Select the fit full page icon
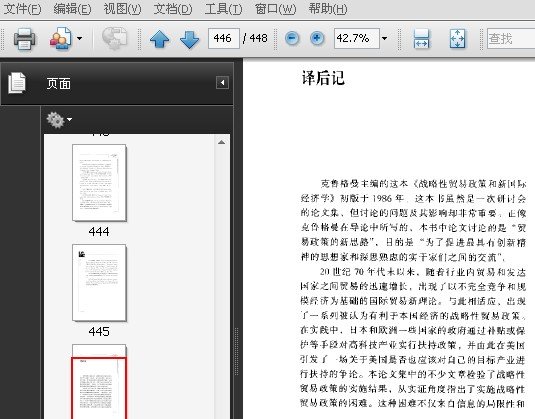The image size is (535, 419). click(458, 39)
